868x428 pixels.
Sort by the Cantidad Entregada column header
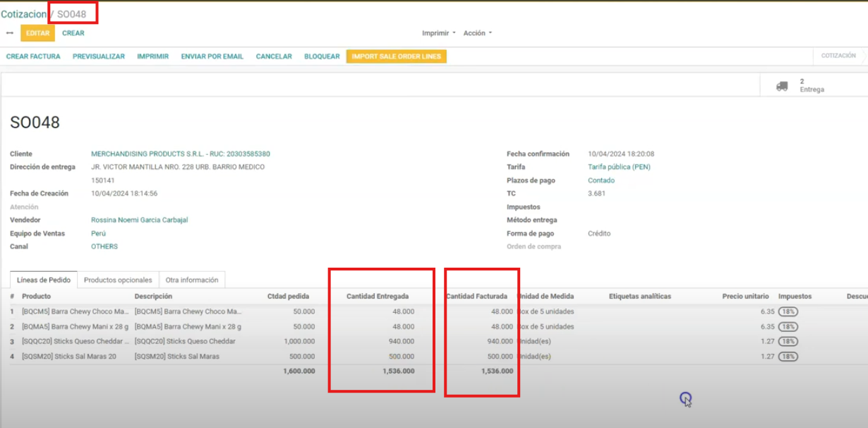(378, 297)
